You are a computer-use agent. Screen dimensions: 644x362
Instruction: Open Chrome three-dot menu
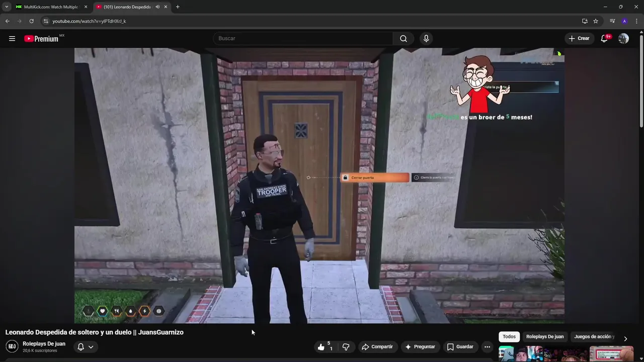(x=636, y=21)
